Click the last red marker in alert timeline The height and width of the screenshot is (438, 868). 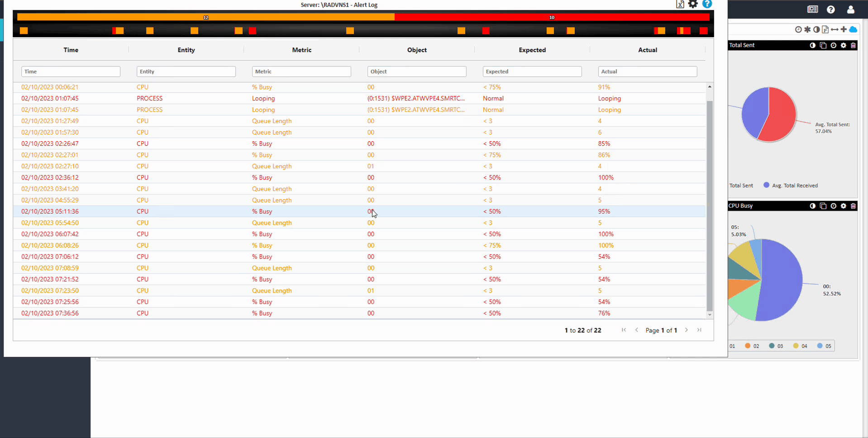(703, 31)
